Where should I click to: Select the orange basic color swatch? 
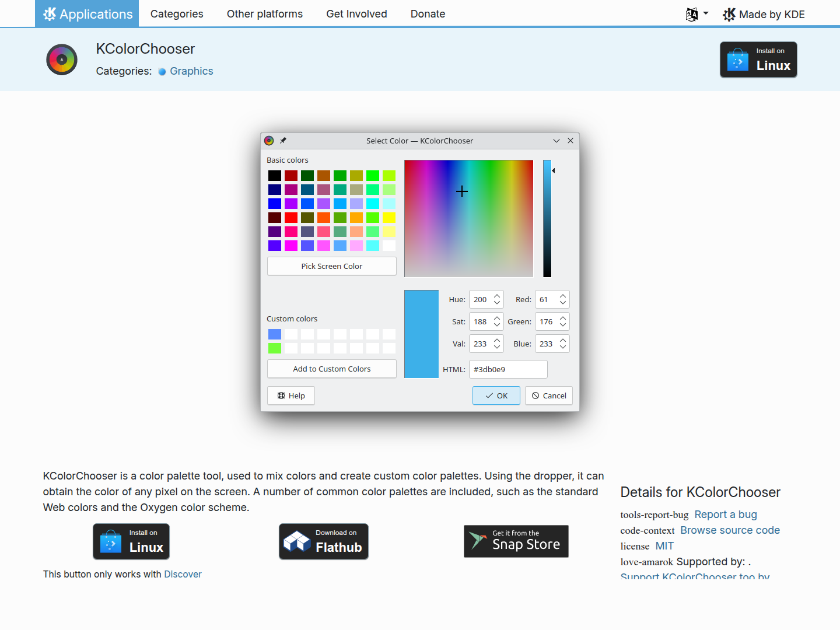coord(356,218)
